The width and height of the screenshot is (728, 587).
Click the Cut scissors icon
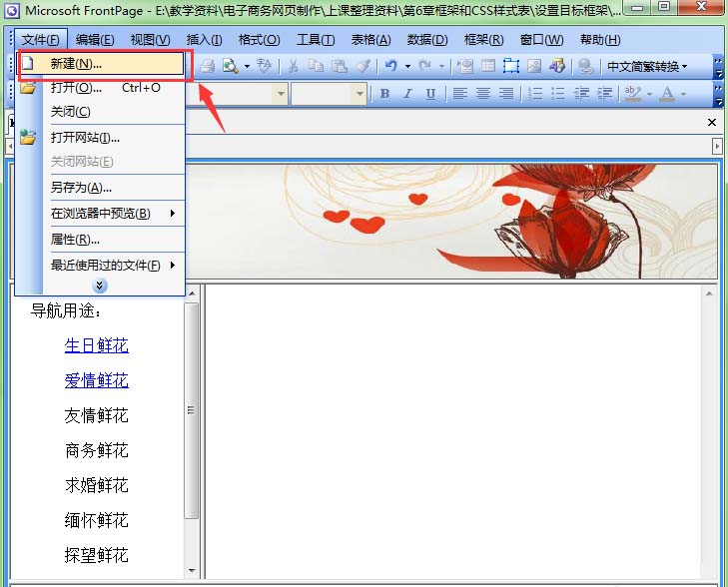293,66
